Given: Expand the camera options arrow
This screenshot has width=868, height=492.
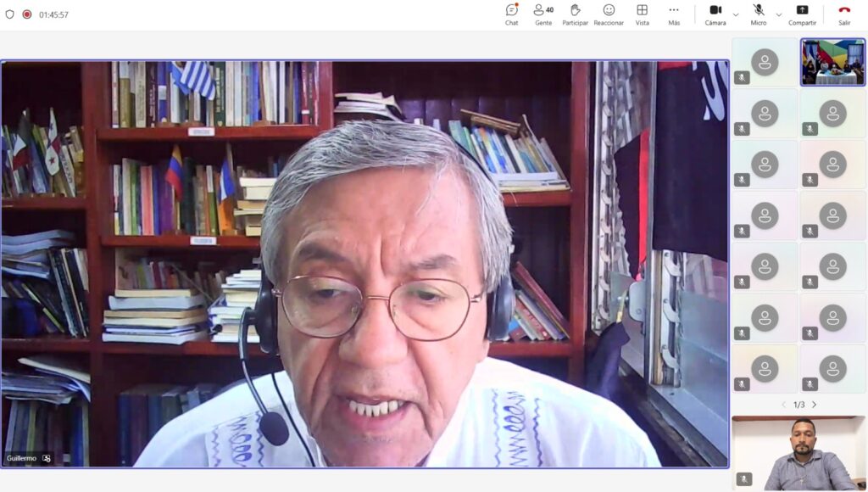Looking at the screenshot, I should tap(735, 14).
